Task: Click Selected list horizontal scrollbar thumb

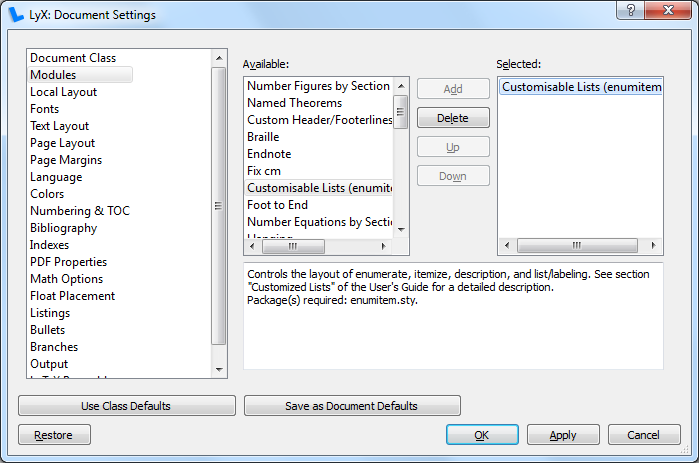Action: [x=577, y=246]
